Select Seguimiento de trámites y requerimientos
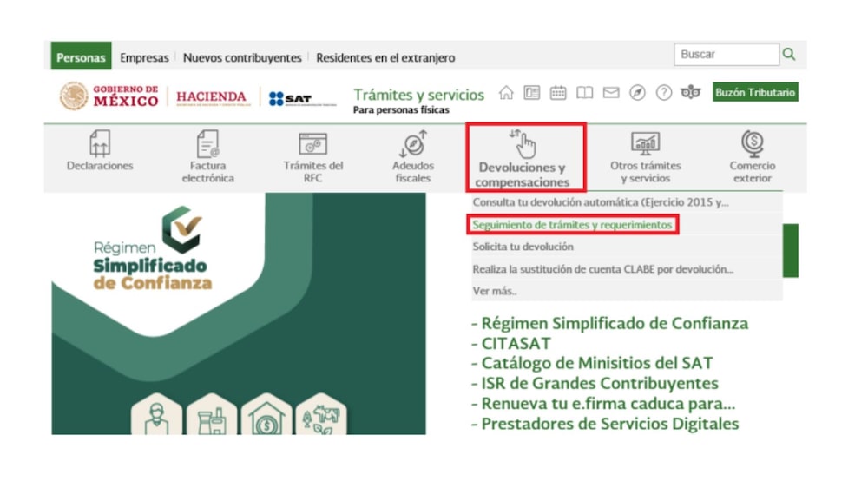 tap(572, 225)
